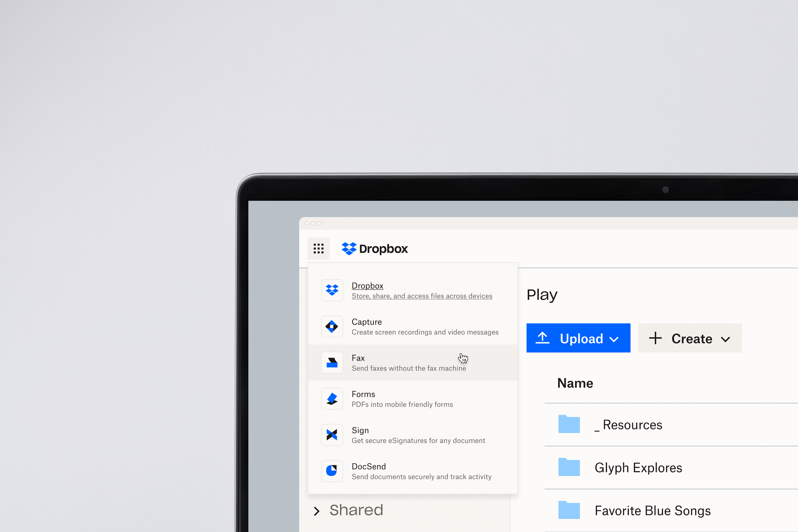798x532 pixels.
Task: Click 'PDFs into mobile friendly forms'
Action: [x=402, y=404]
